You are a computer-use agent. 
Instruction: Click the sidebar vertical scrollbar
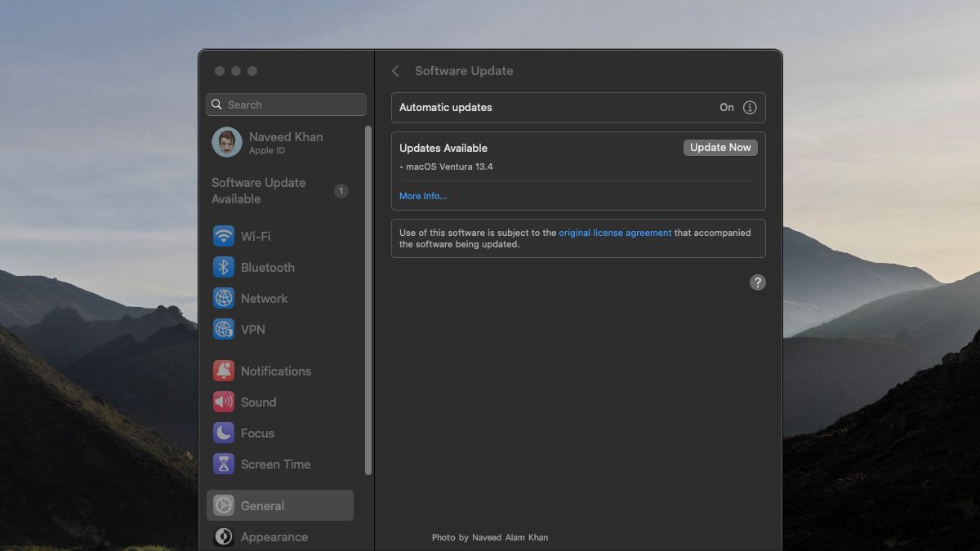(368, 299)
